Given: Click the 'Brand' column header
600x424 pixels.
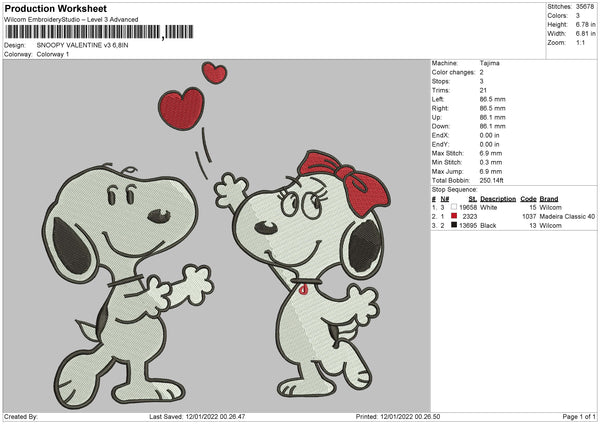Looking at the screenshot, I should (x=549, y=199).
